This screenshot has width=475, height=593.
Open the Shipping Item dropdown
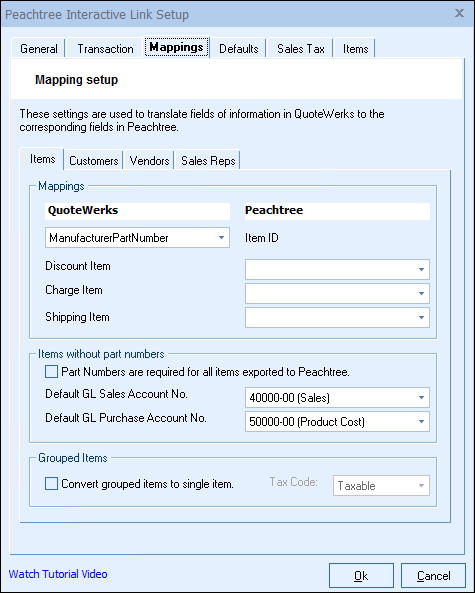(x=337, y=317)
